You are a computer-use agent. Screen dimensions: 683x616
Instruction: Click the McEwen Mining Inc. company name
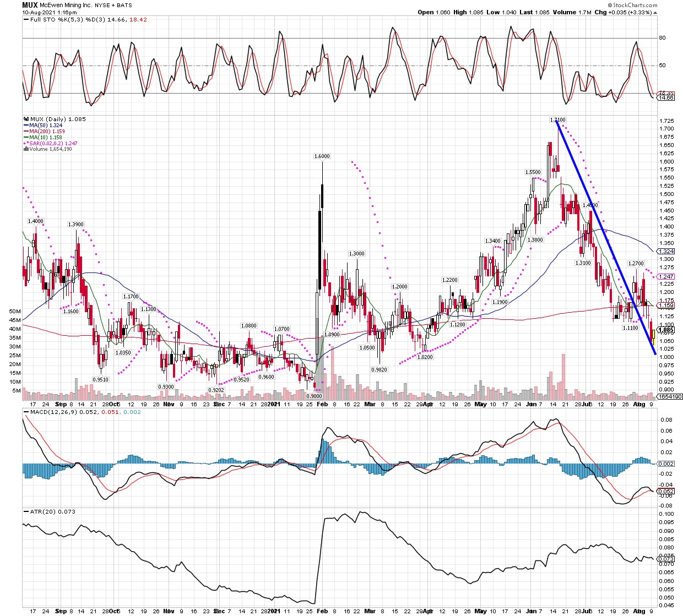pyautogui.click(x=66, y=5)
